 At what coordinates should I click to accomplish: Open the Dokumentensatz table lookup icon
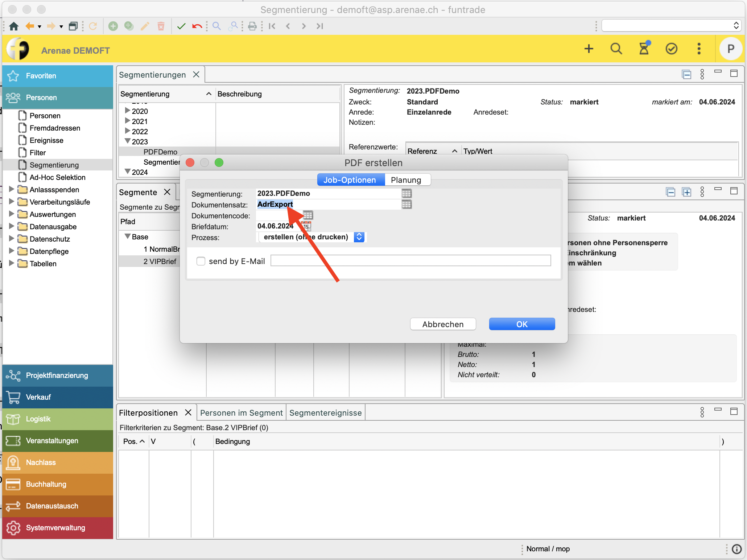tap(406, 204)
